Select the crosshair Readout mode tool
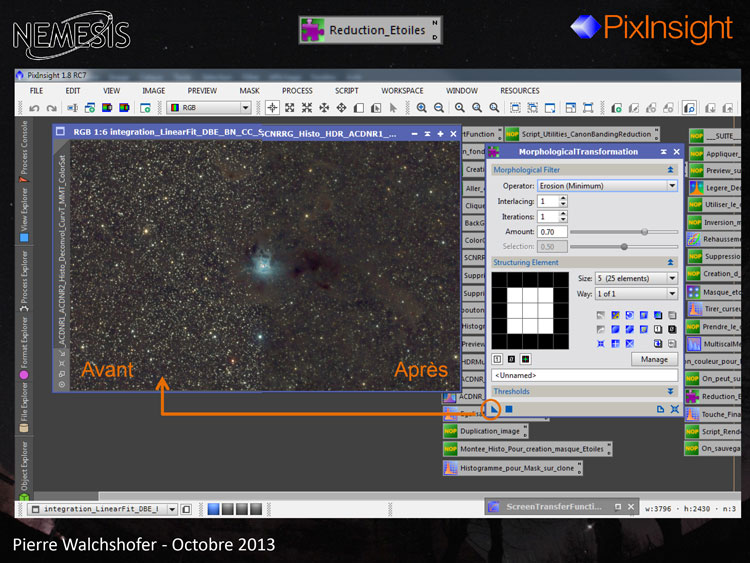Screen dimensions: 750x563 tap(272, 108)
